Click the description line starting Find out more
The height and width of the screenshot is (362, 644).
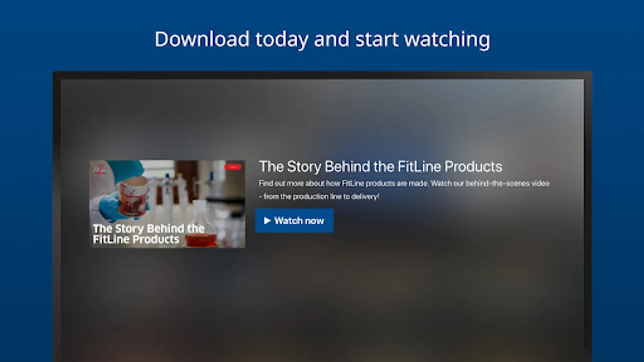(x=404, y=183)
